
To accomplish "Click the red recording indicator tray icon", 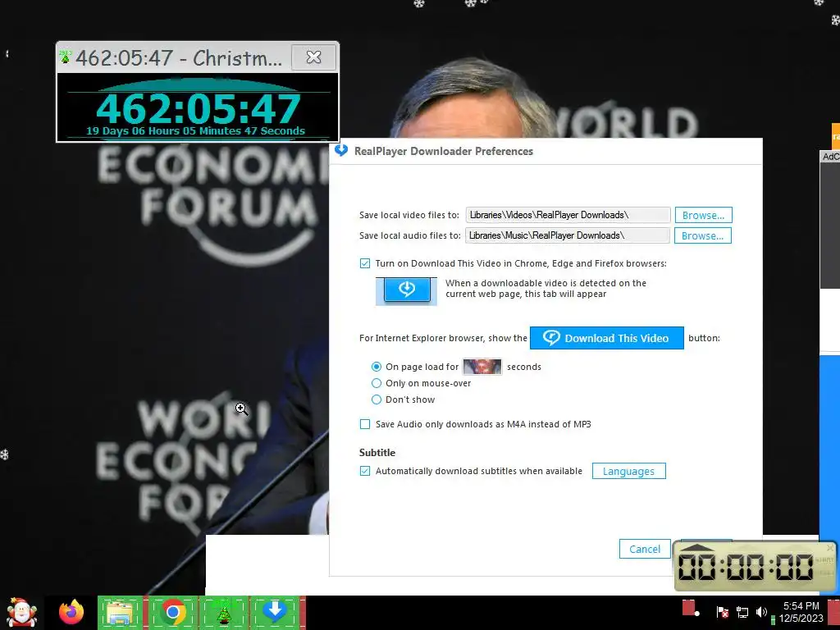I will 690,608.
